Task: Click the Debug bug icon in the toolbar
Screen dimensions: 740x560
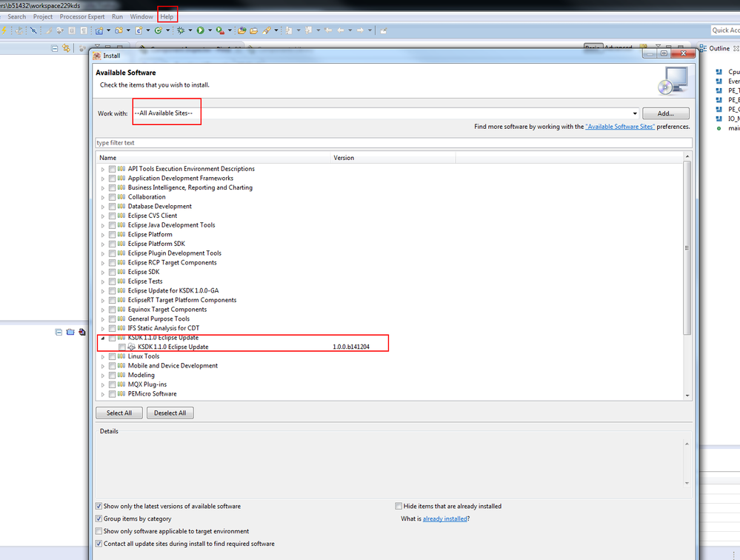Action: [181, 30]
